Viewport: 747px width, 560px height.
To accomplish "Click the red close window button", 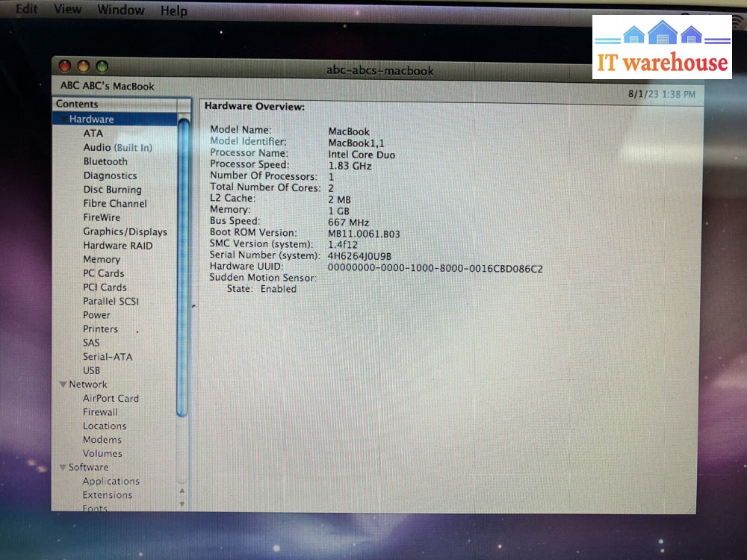I will coord(65,66).
